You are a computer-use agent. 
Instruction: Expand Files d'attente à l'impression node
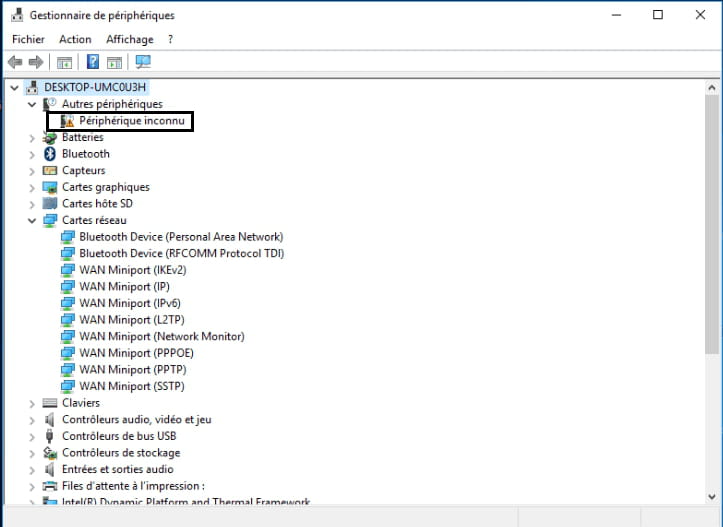pos(32,486)
